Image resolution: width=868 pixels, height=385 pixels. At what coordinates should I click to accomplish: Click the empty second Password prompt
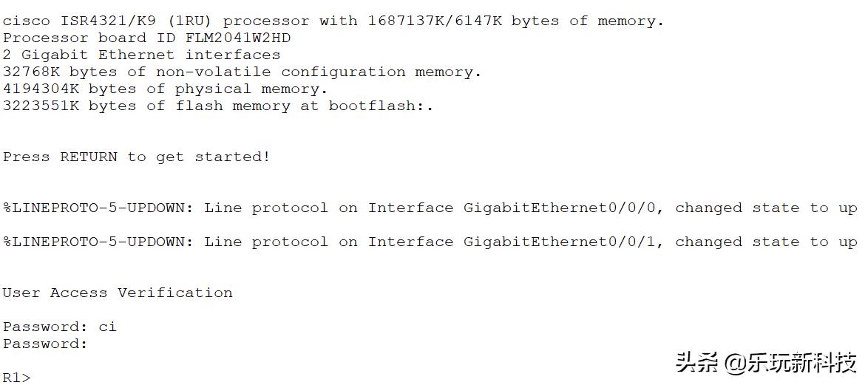(46, 344)
